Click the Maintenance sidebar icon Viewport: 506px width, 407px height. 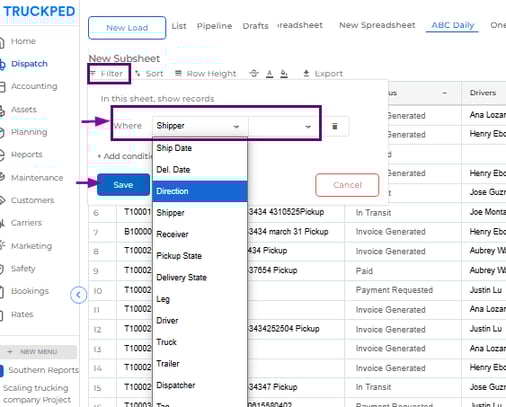(2, 177)
